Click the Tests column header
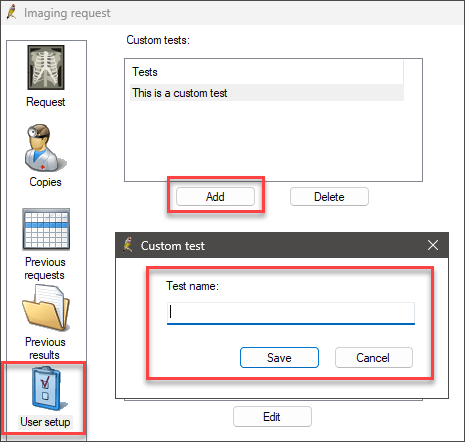This screenshot has height=442, width=465. pyautogui.click(x=266, y=72)
